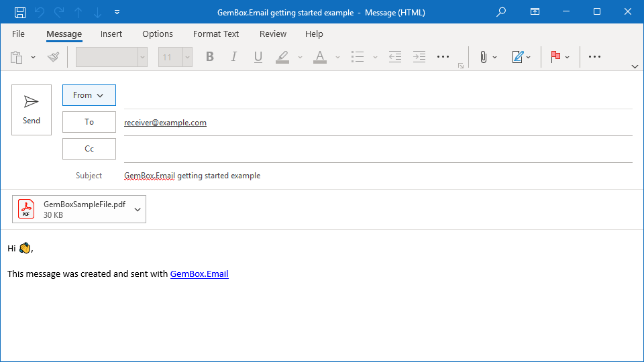Toggle Bold formatting
Viewport: 644px width, 362px height.
pos(210,57)
